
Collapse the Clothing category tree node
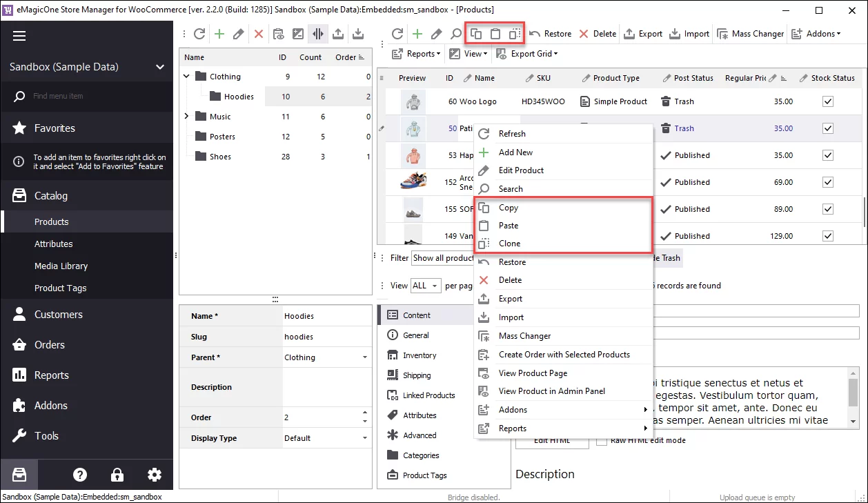(187, 77)
